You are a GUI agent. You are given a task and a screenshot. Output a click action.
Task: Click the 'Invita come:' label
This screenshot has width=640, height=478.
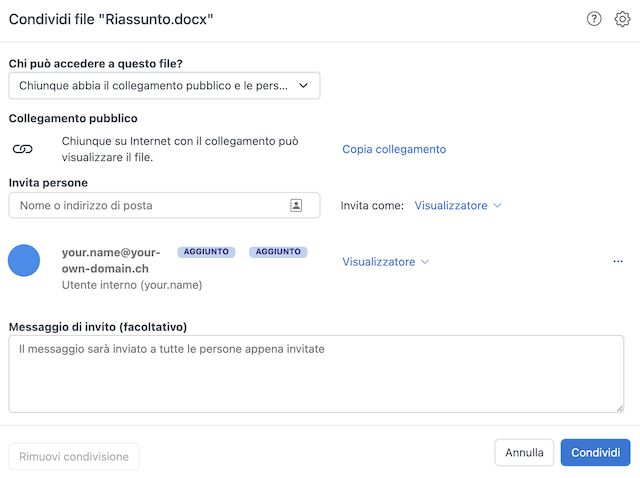[372, 205]
